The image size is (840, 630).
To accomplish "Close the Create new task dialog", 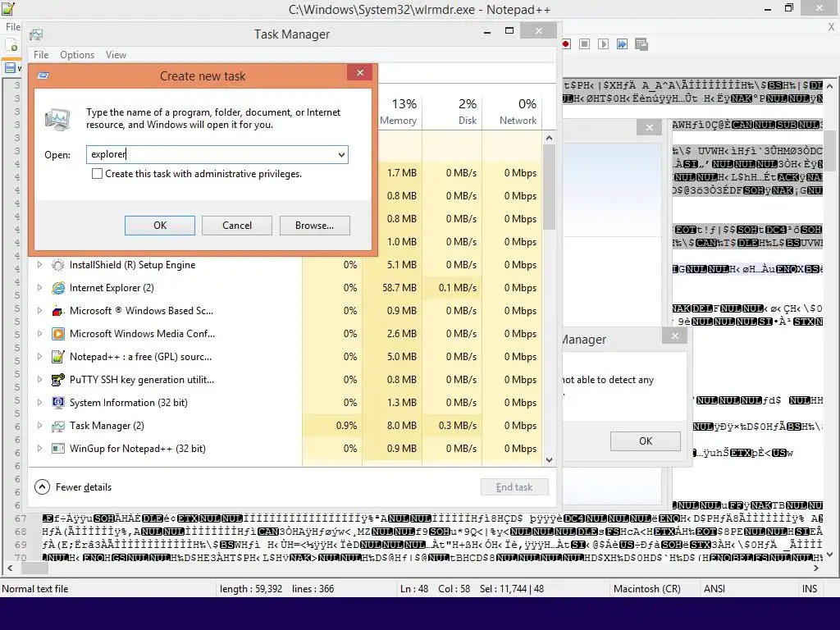I will pos(360,72).
